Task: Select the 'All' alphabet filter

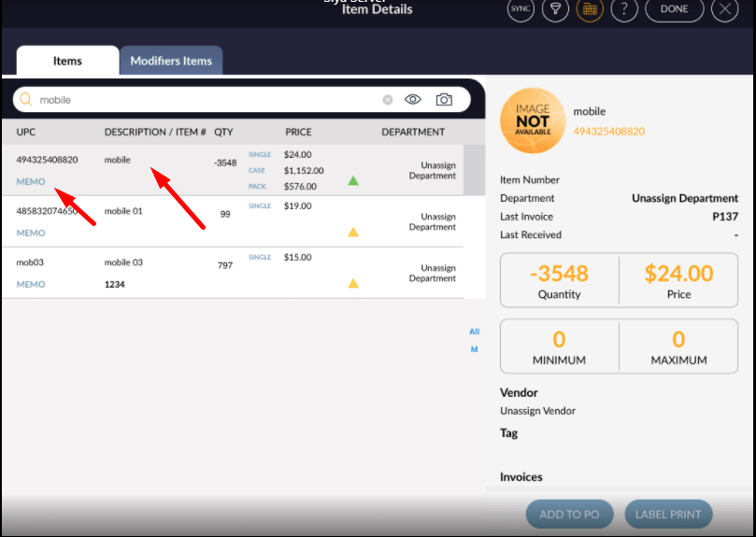Action: 474,332
